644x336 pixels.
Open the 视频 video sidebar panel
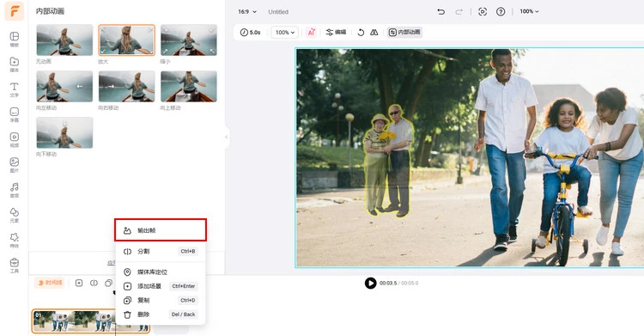pos(15,140)
